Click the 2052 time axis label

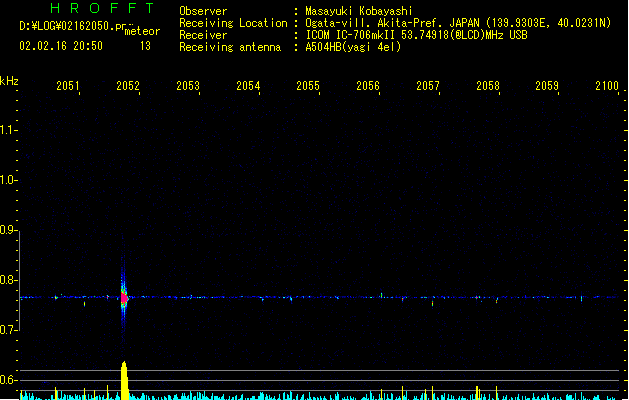(x=128, y=85)
